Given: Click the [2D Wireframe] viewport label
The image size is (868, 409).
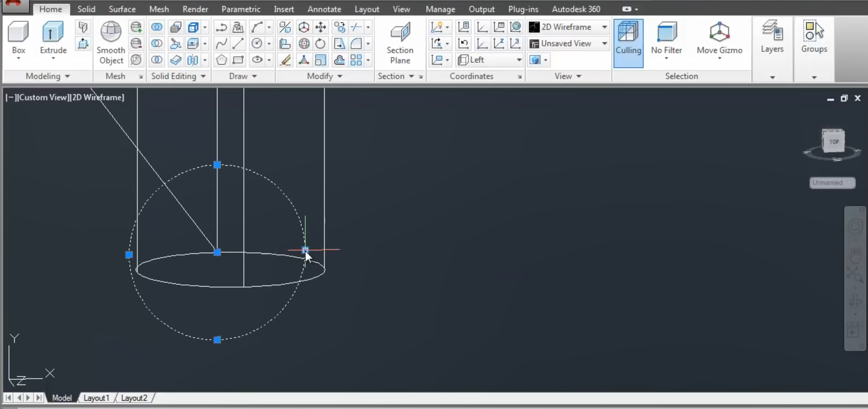Looking at the screenshot, I should pos(96,97).
